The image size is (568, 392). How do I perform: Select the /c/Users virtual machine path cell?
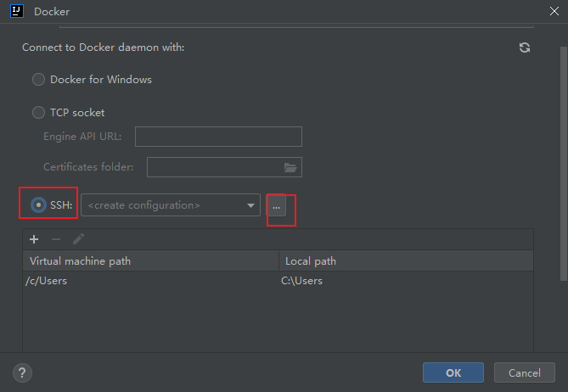150,281
